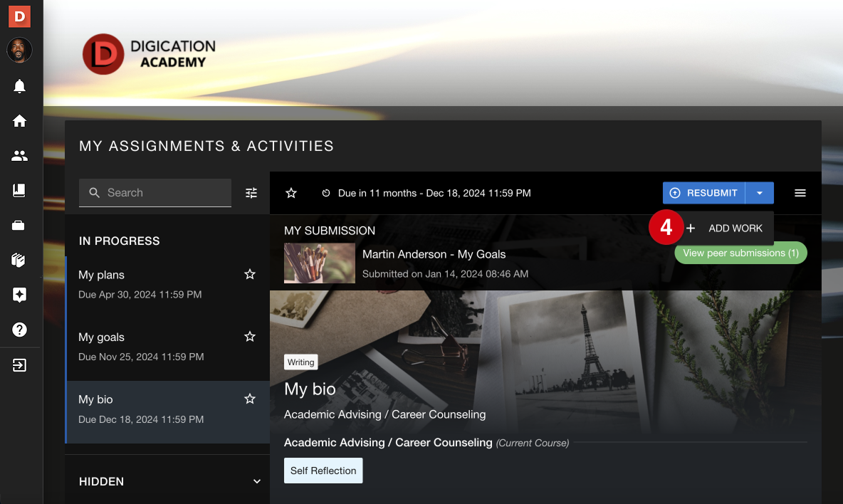View peer submissions (1)
Viewport: 843px width, 504px height.
point(740,253)
